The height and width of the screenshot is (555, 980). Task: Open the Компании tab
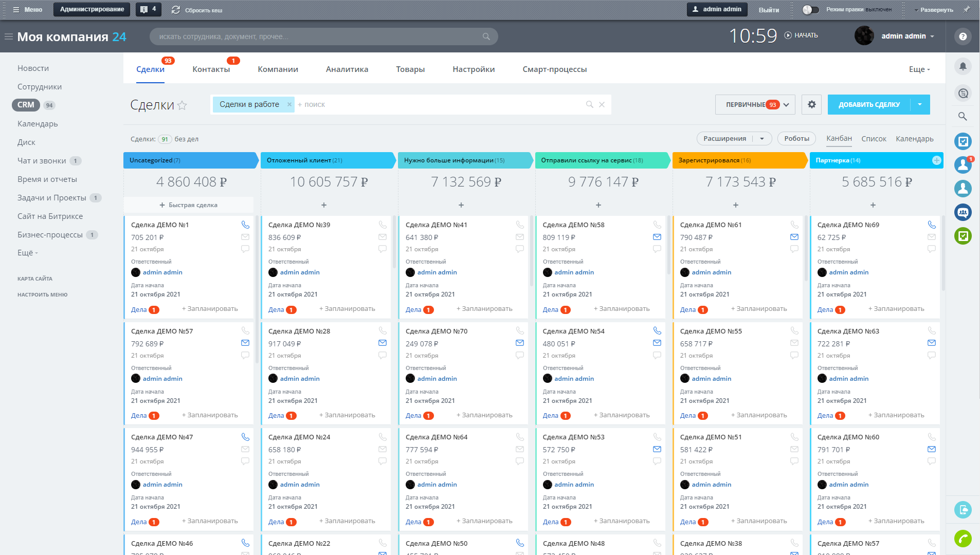pos(278,69)
